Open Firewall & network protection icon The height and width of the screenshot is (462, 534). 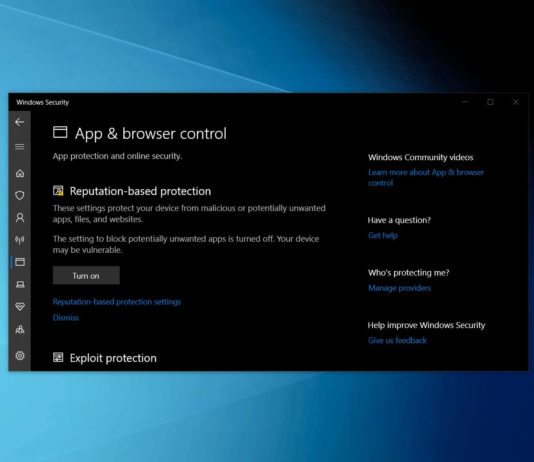pyautogui.click(x=20, y=240)
